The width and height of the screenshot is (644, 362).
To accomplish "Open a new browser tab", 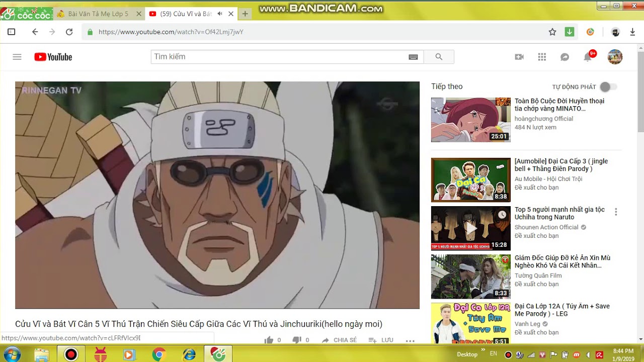I will tap(245, 14).
